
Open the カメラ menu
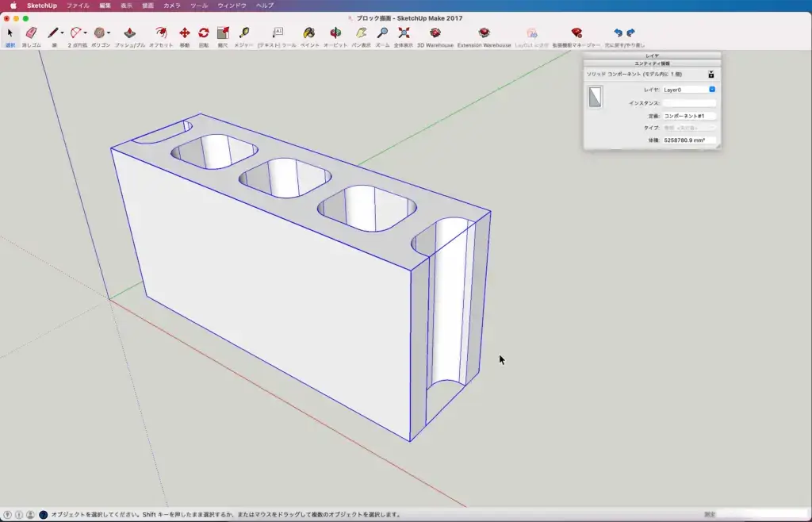[x=172, y=6]
